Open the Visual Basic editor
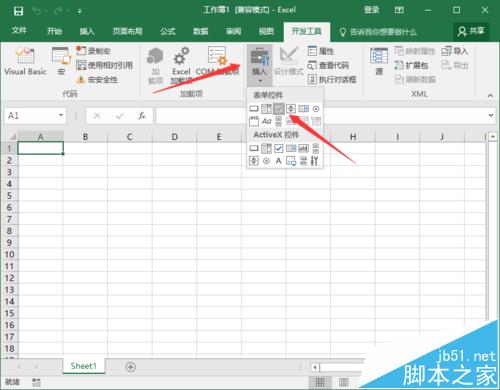The width and height of the screenshot is (500, 390). [x=25, y=62]
